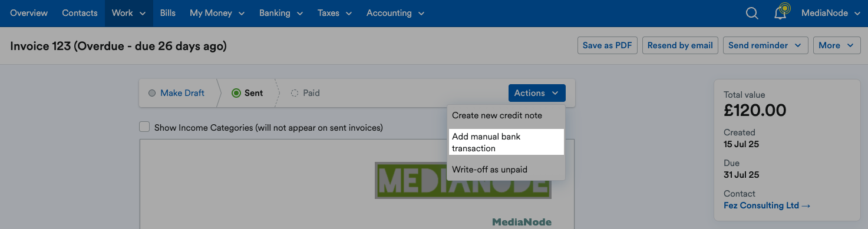Open the Fez Consulting Ltd contact link
Screen dimensions: 868x229
coord(767,205)
